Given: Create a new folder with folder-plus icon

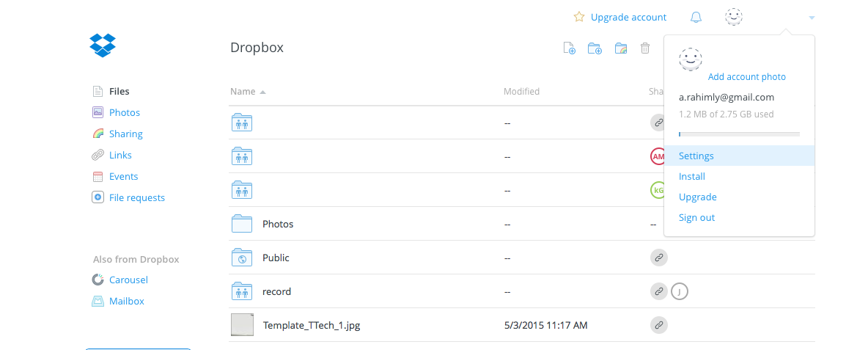Looking at the screenshot, I should point(595,48).
